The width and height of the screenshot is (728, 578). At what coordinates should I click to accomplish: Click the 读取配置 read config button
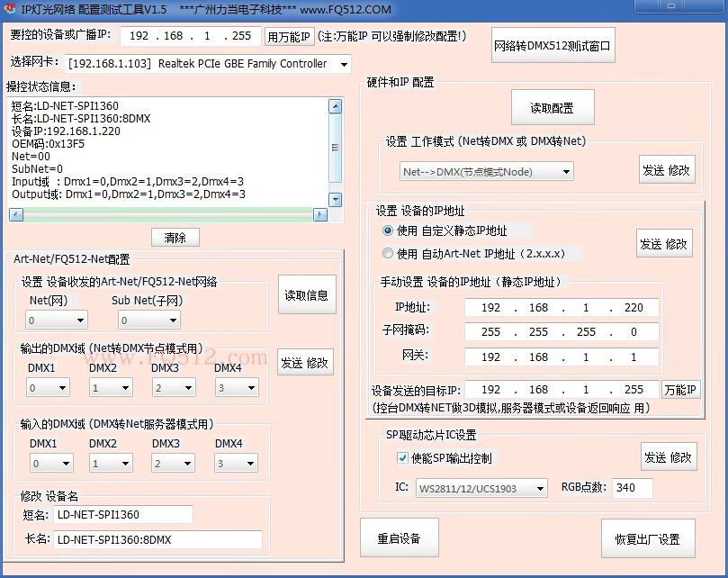(553, 108)
